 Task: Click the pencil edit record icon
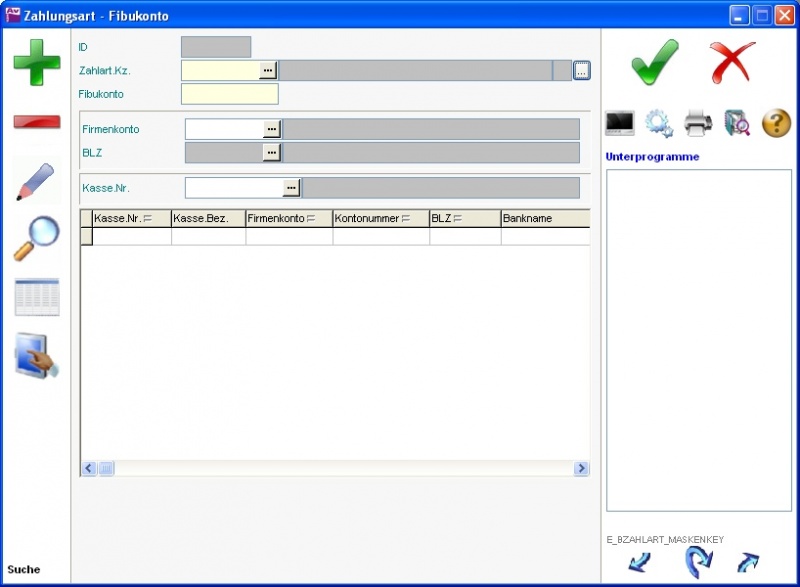click(x=36, y=181)
